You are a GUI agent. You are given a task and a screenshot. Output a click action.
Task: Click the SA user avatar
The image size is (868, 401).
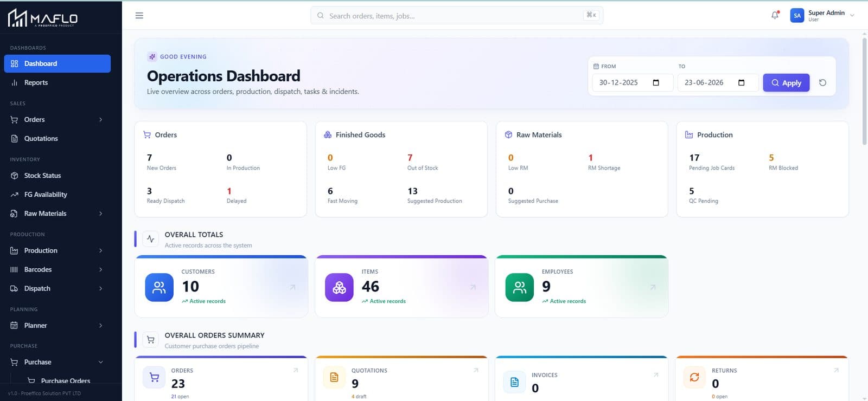[x=797, y=16]
